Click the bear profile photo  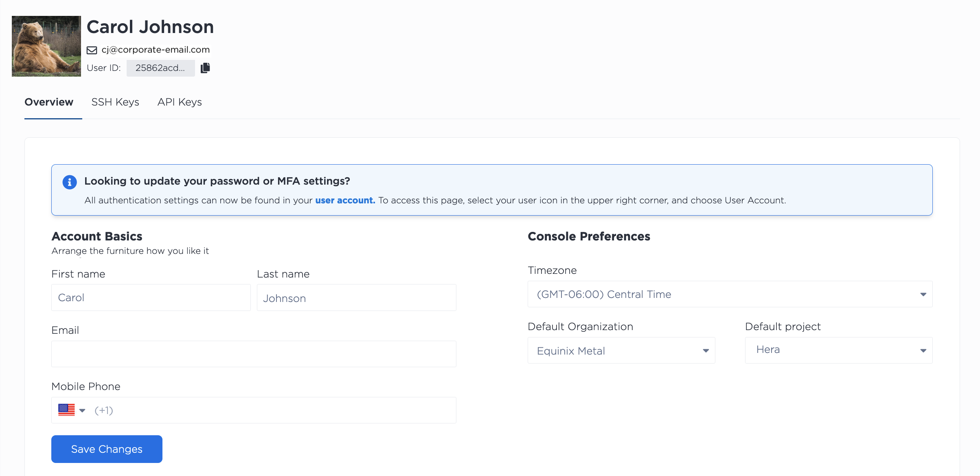pos(46,46)
